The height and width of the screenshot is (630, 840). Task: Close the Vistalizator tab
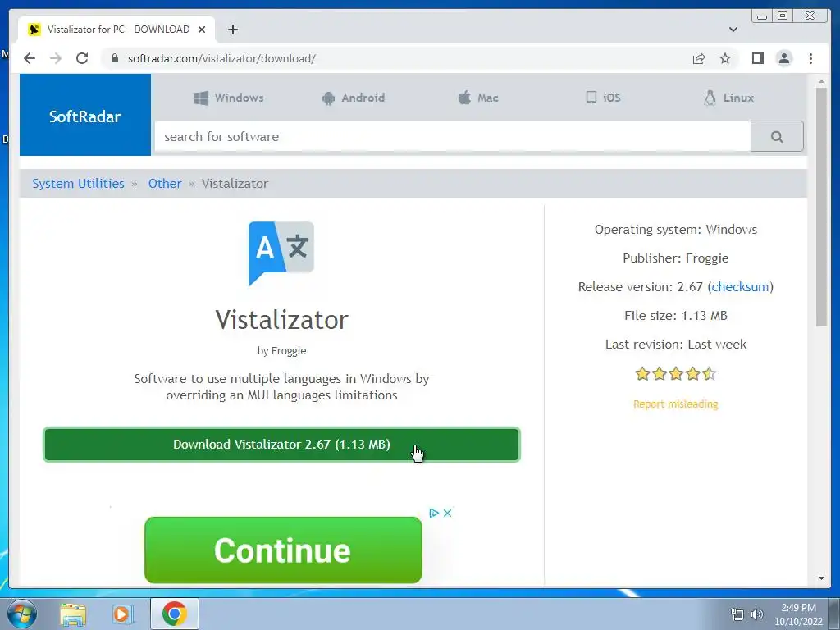pyautogui.click(x=202, y=30)
